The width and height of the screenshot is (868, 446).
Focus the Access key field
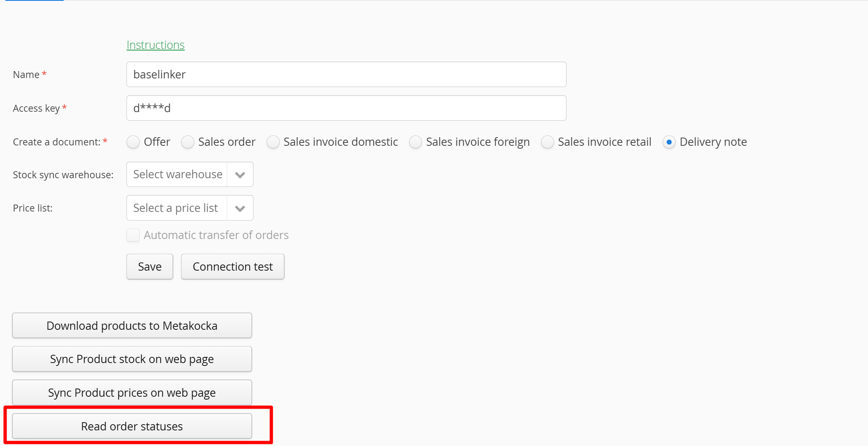pos(346,108)
